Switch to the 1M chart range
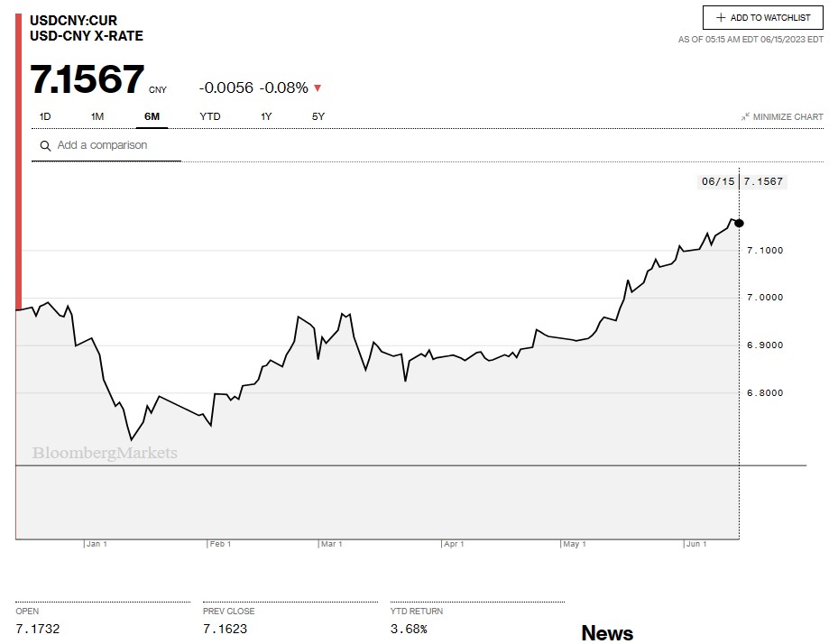The height and width of the screenshot is (644, 838). [x=97, y=116]
